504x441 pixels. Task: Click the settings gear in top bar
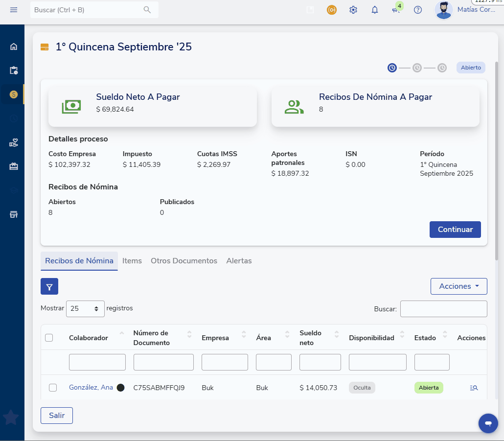[x=353, y=10]
